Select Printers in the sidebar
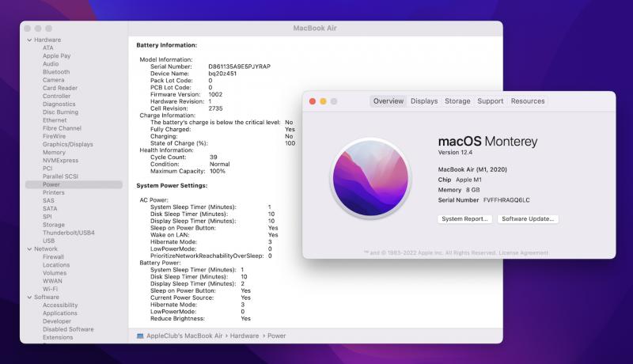The image size is (633, 364). [53, 192]
